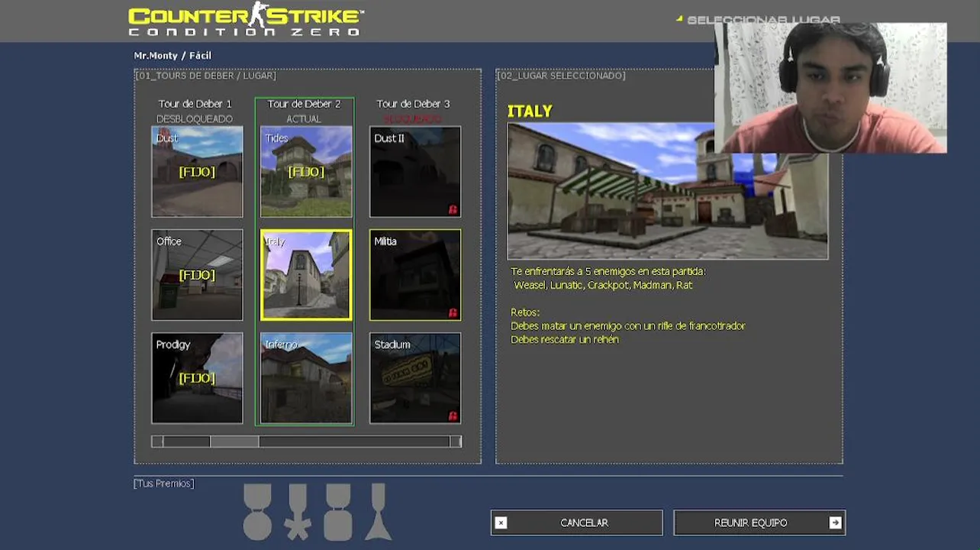
Task: Click the Debes rescatar un rehén challenge
Action: click(x=565, y=340)
